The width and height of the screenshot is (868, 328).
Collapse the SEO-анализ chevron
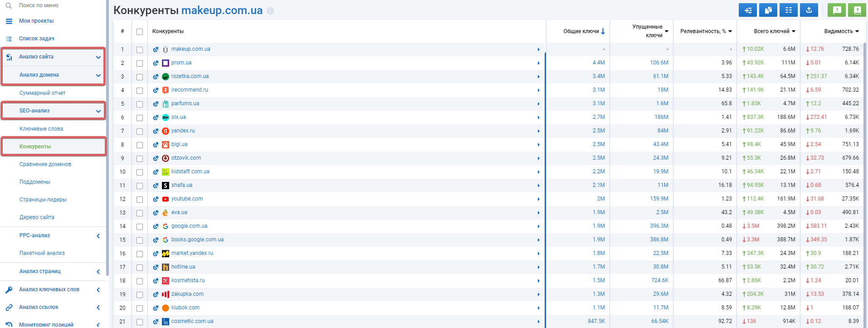click(x=98, y=111)
